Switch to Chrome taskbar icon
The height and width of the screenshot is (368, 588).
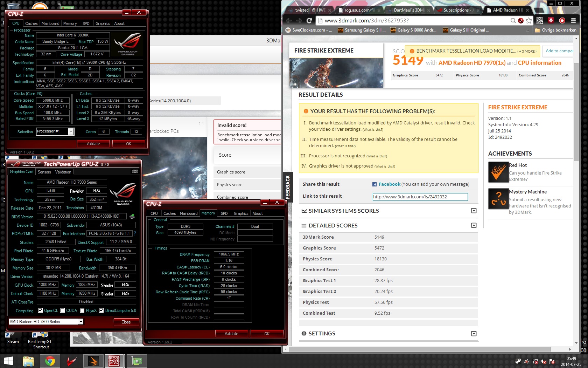coord(50,361)
